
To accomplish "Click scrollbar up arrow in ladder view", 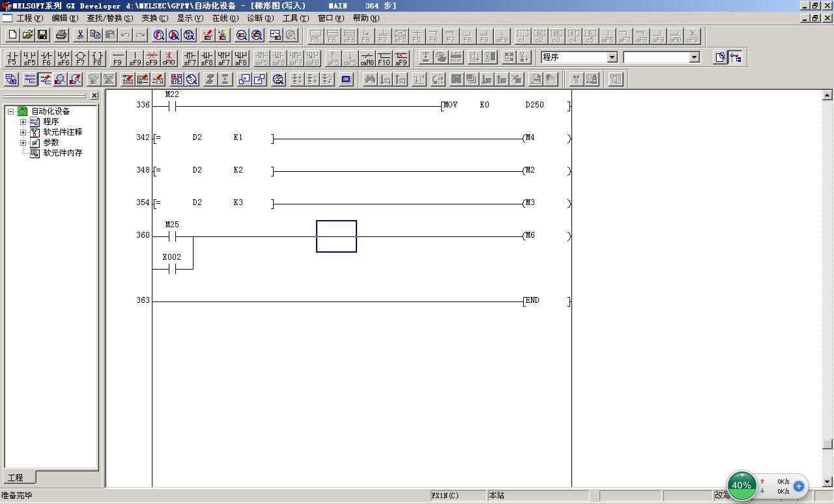I will [x=827, y=95].
